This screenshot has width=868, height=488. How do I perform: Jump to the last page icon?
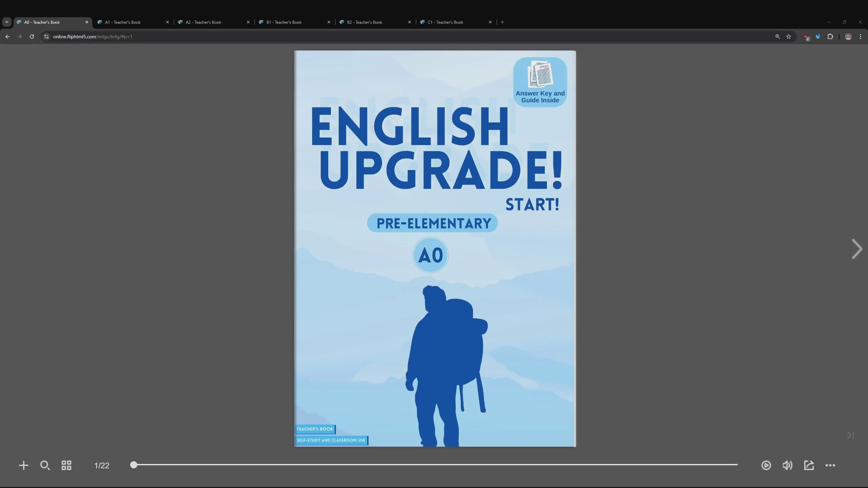850,435
